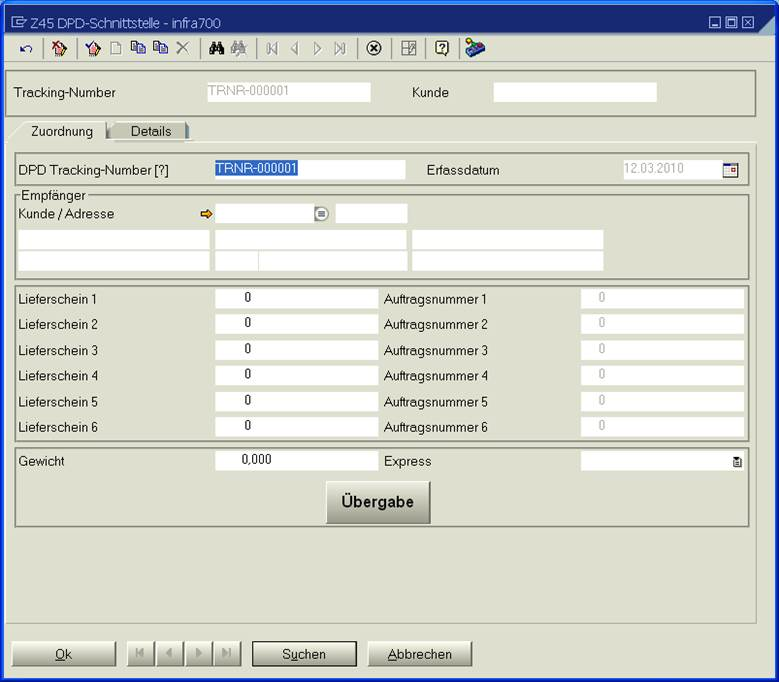Click the delete X icon in toolbar
The image size is (779, 682).
[x=182, y=48]
